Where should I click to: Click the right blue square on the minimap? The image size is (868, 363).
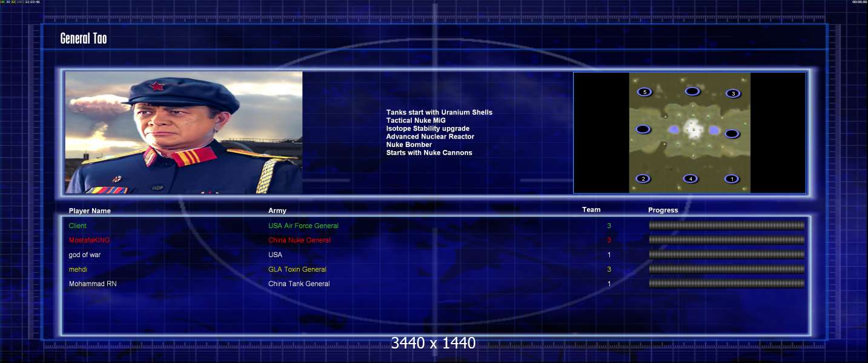click(x=714, y=130)
